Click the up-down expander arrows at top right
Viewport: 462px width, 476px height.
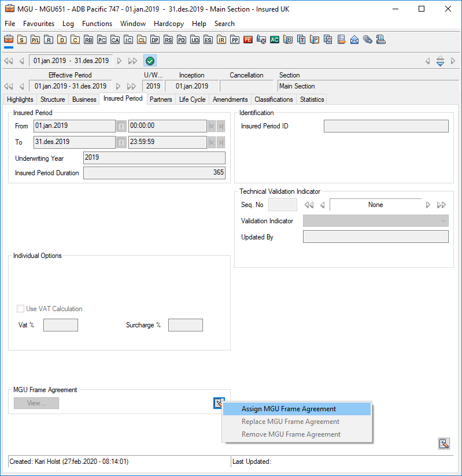pos(440,61)
